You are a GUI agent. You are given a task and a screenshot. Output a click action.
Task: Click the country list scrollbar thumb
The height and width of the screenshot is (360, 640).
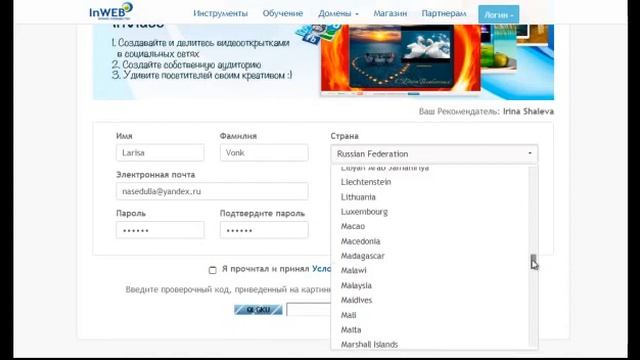(533, 260)
